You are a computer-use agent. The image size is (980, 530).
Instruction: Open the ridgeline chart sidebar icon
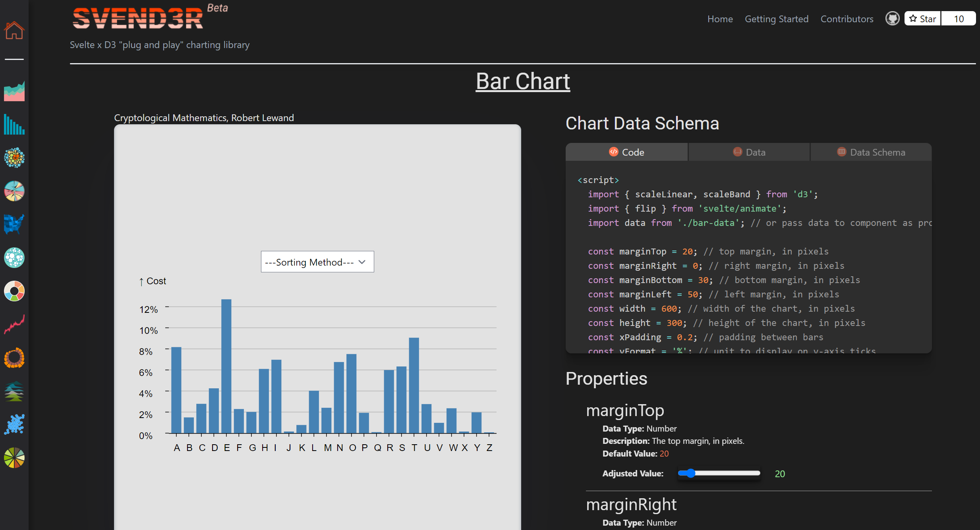[x=14, y=391]
